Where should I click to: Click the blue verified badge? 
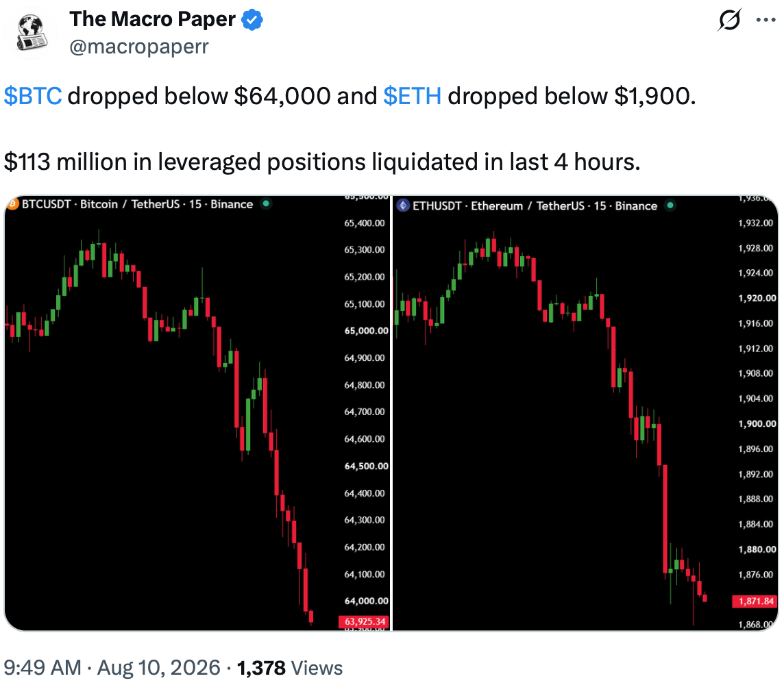[x=252, y=20]
